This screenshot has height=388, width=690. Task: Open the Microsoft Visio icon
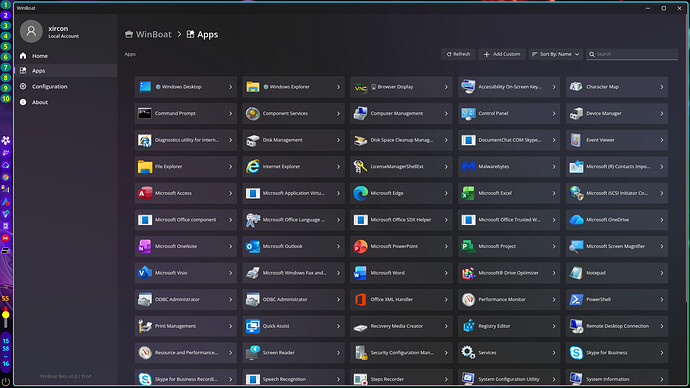tap(145, 273)
